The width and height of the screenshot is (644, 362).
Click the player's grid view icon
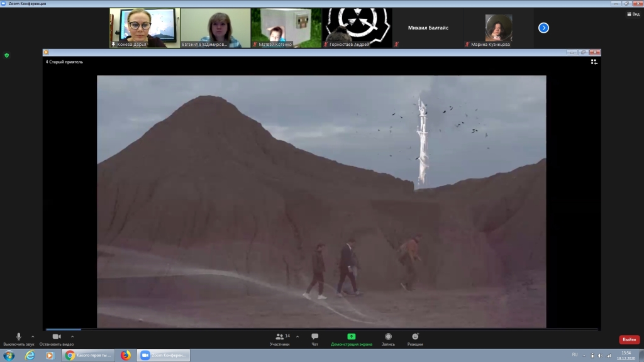(594, 62)
